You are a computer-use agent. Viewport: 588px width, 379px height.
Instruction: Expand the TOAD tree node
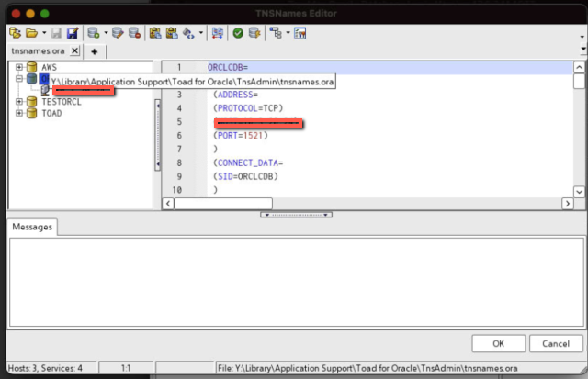(19, 113)
